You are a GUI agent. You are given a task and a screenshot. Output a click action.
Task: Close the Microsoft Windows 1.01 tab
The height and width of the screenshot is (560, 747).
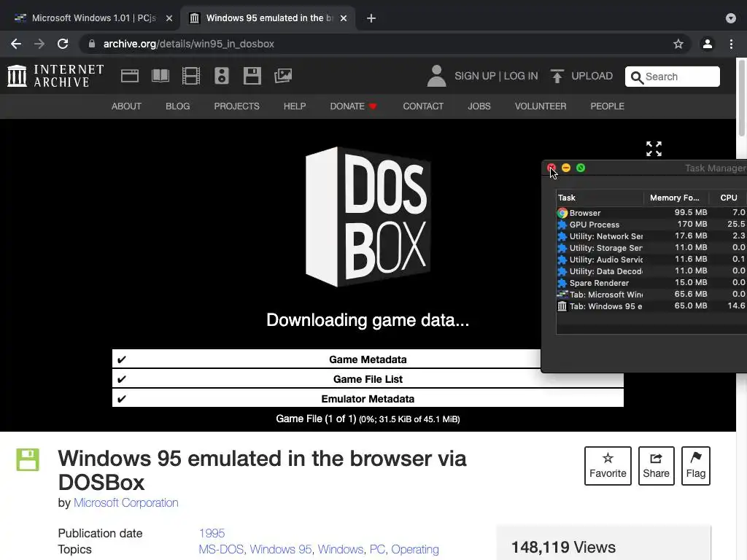[169, 18]
